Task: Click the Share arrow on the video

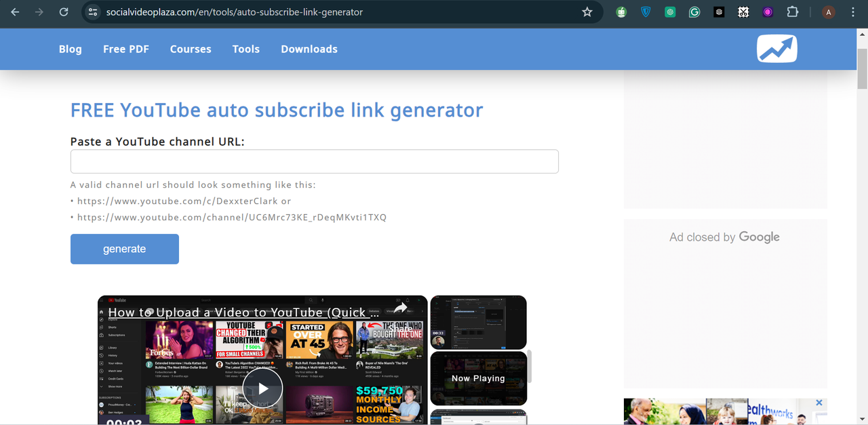Action: pos(401,308)
